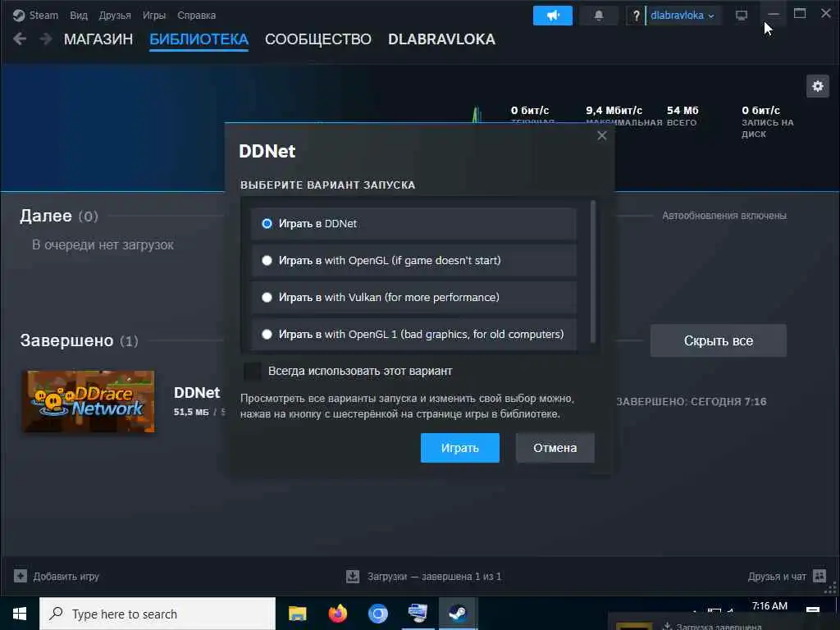Image resolution: width=840 pixels, height=630 pixels.
Task: Switch to Big Picture mode icon
Action: click(741, 15)
